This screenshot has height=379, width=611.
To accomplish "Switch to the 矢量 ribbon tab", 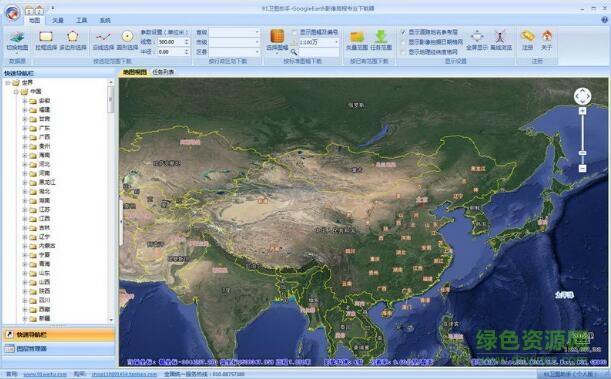I will [x=58, y=20].
